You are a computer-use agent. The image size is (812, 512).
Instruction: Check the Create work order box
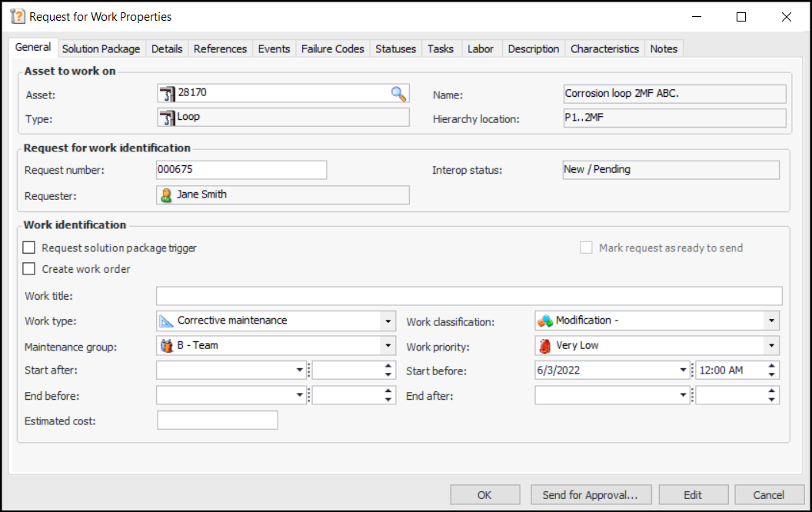click(29, 269)
